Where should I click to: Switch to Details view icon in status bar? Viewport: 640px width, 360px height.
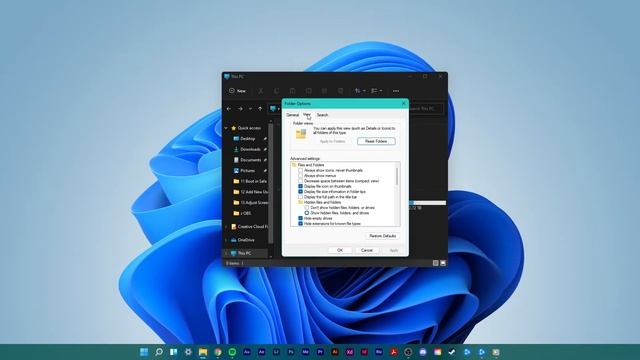[x=436, y=263]
